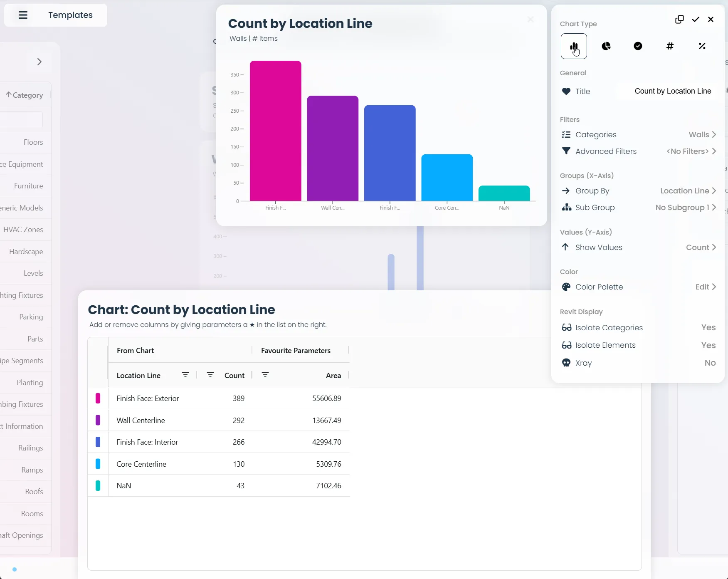The height and width of the screenshot is (579, 728).
Task: Confirm chart settings with checkmark icon
Action: pyautogui.click(x=696, y=20)
